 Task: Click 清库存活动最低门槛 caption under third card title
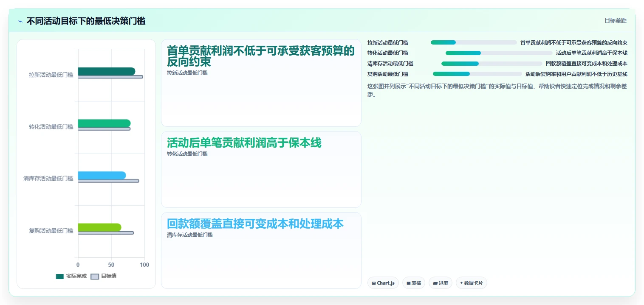coord(190,235)
